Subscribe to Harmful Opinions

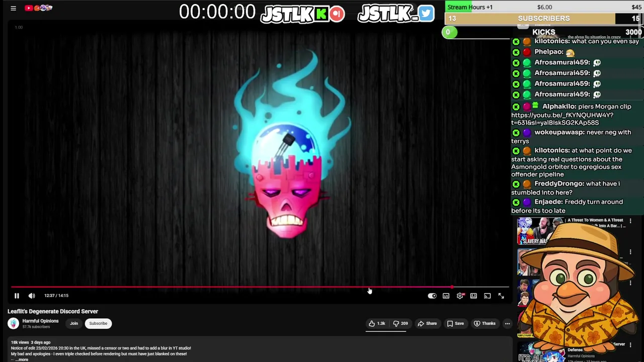pos(98,323)
